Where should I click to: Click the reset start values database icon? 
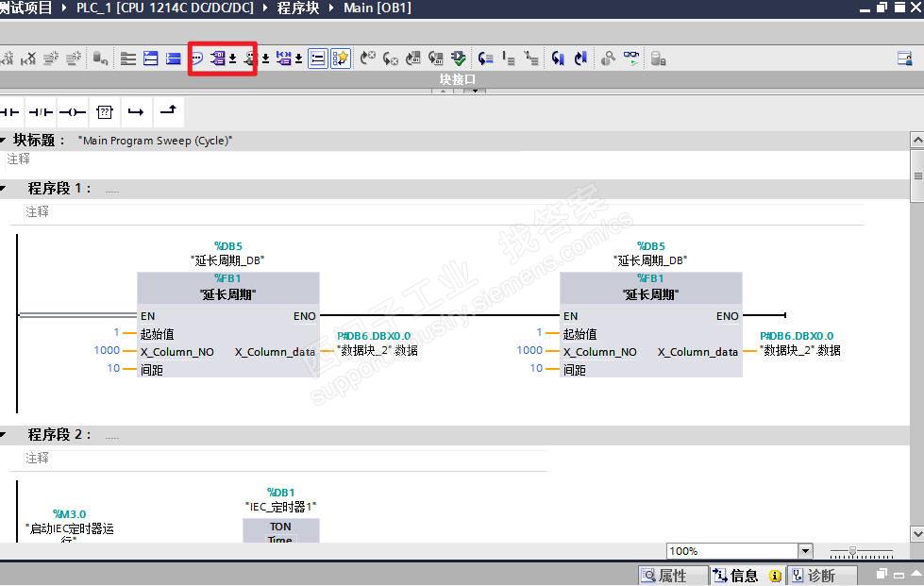[x=100, y=59]
